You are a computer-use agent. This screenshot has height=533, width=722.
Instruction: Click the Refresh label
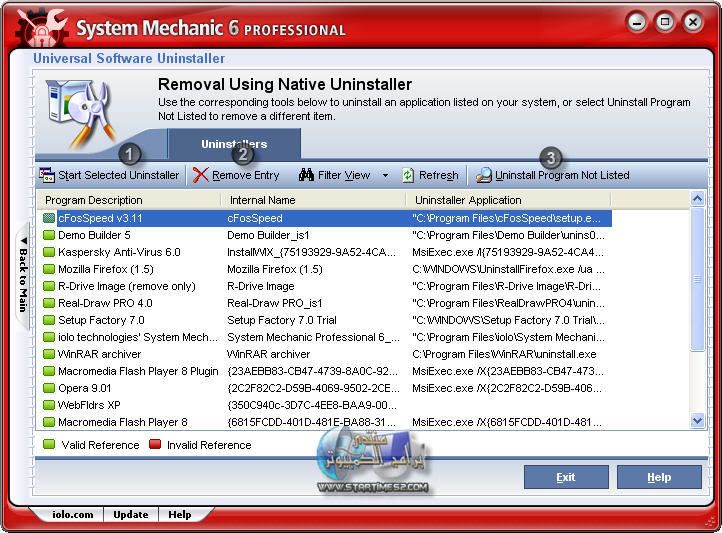click(x=438, y=175)
